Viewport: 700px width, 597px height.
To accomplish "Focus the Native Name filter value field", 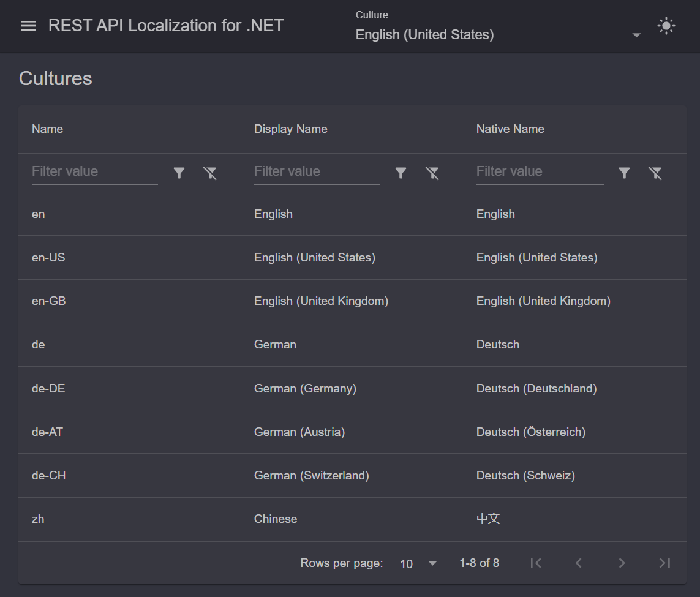I will pos(540,172).
